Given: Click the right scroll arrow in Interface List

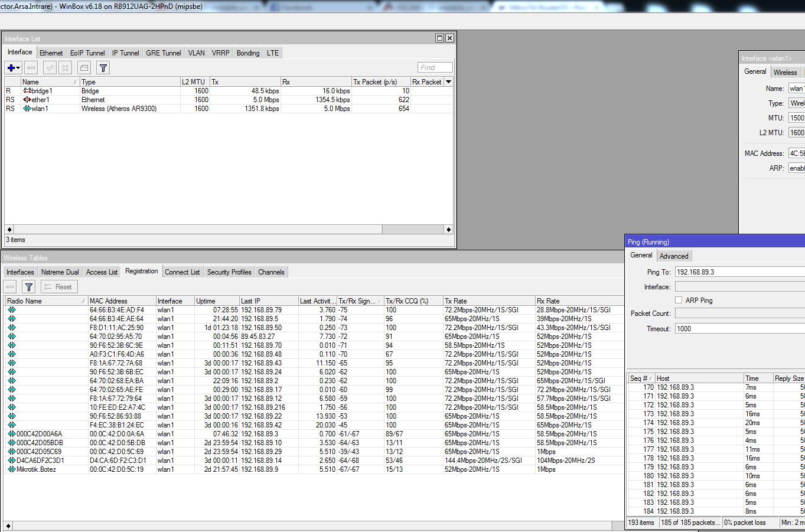Looking at the screenshot, I should point(449,230).
